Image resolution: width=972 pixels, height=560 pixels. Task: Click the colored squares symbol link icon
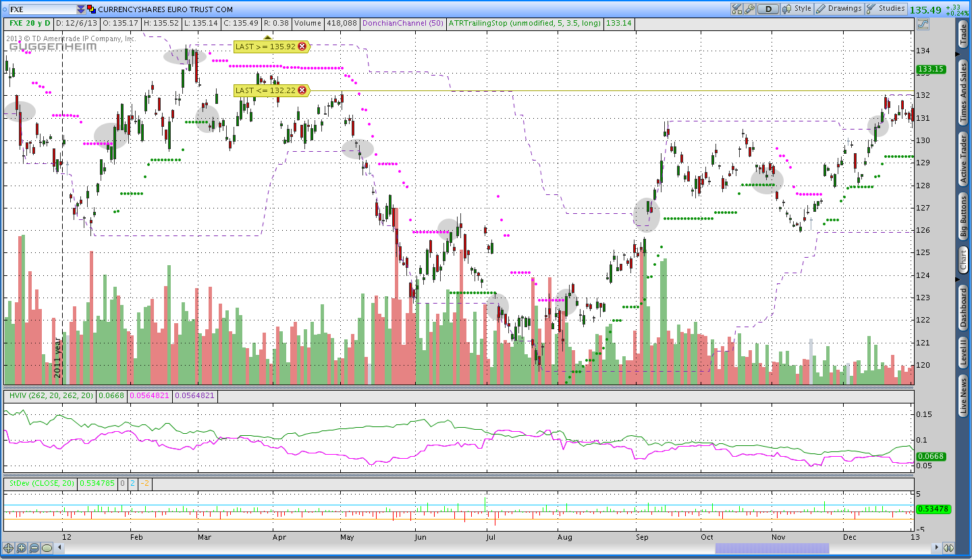(x=91, y=9)
